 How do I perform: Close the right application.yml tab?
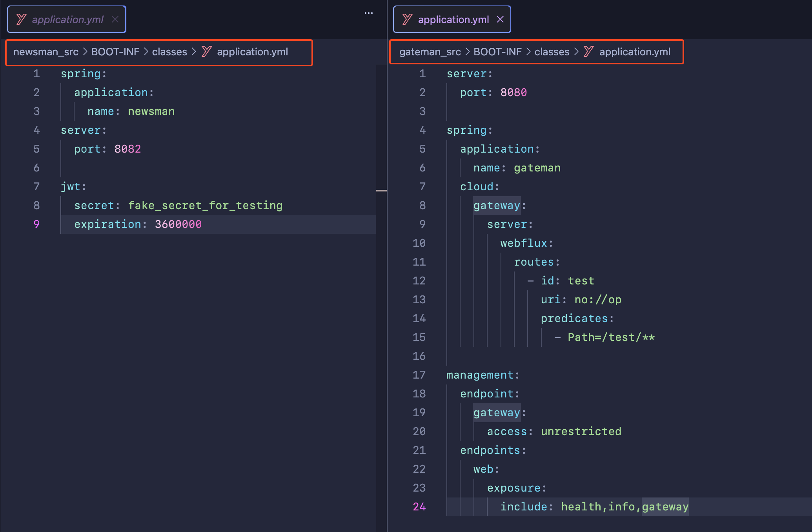(500, 19)
